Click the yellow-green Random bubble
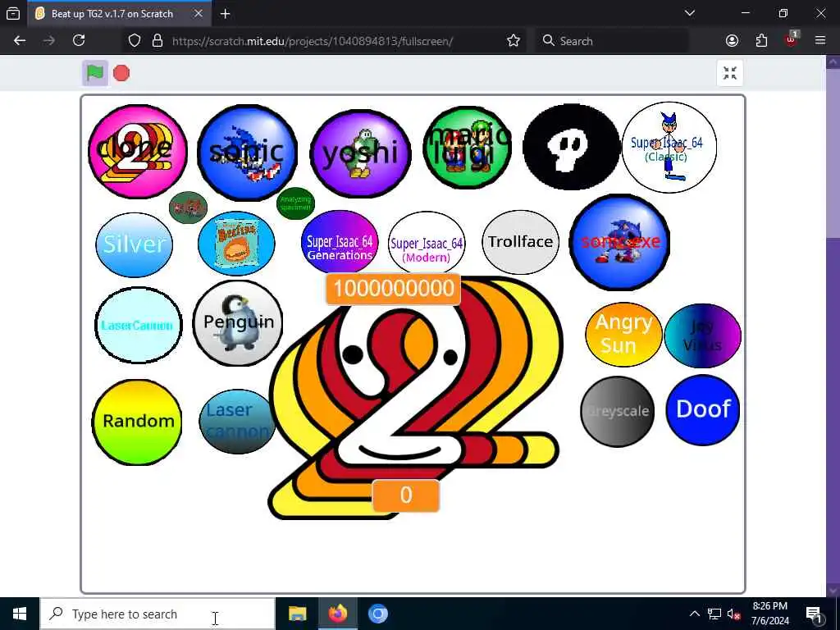The width and height of the screenshot is (840, 630). pos(137,422)
